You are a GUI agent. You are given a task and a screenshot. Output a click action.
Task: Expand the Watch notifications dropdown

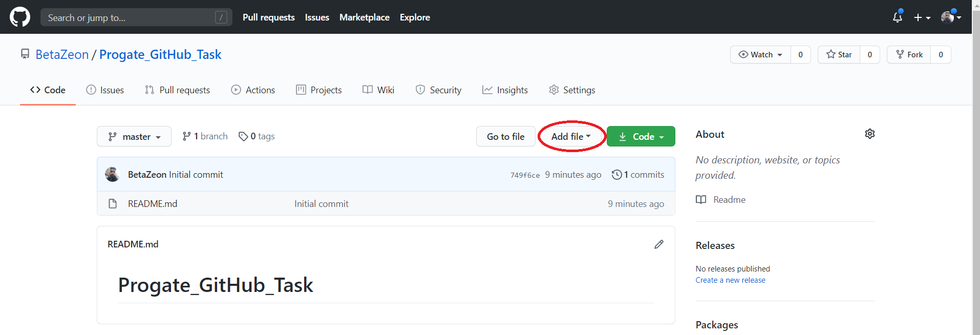(x=761, y=55)
